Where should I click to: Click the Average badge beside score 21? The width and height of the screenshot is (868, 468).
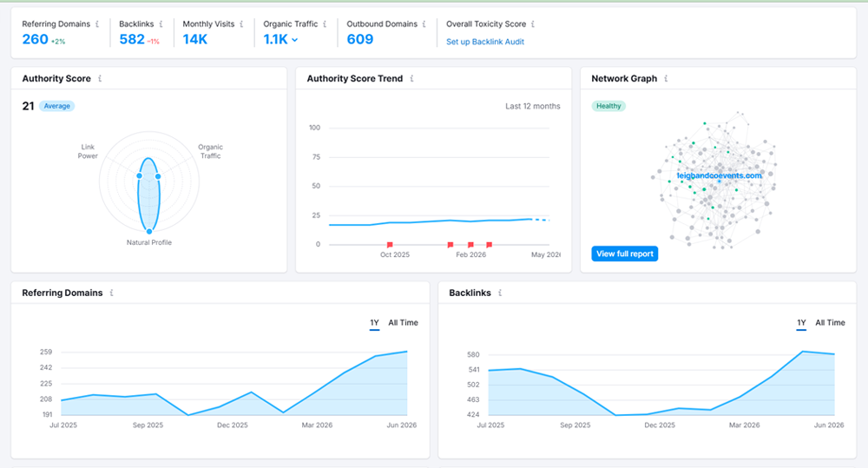pyautogui.click(x=57, y=106)
